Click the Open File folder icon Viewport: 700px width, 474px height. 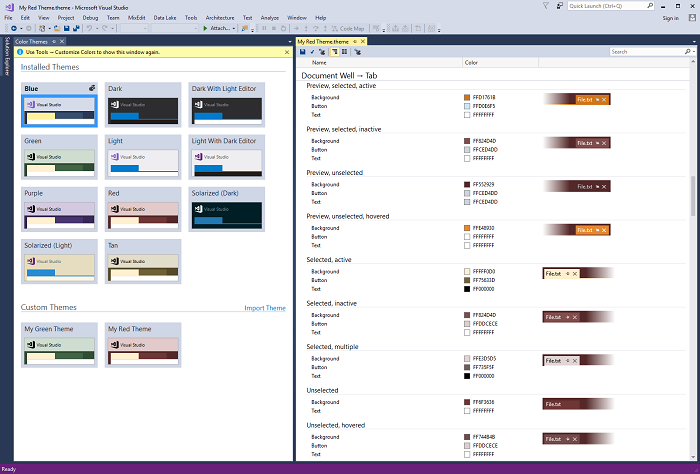[x=57, y=29]
